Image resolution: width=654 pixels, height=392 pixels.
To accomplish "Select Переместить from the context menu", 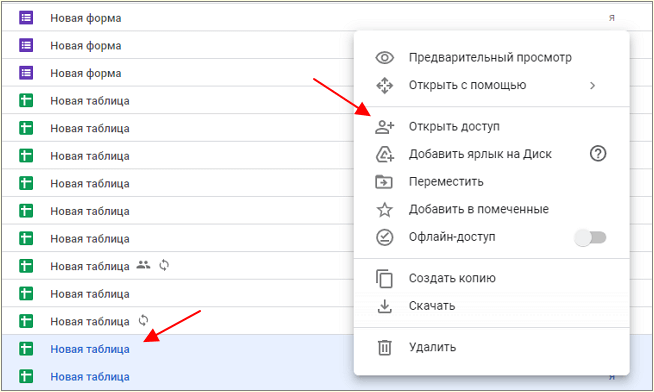I will click(491, 182).
